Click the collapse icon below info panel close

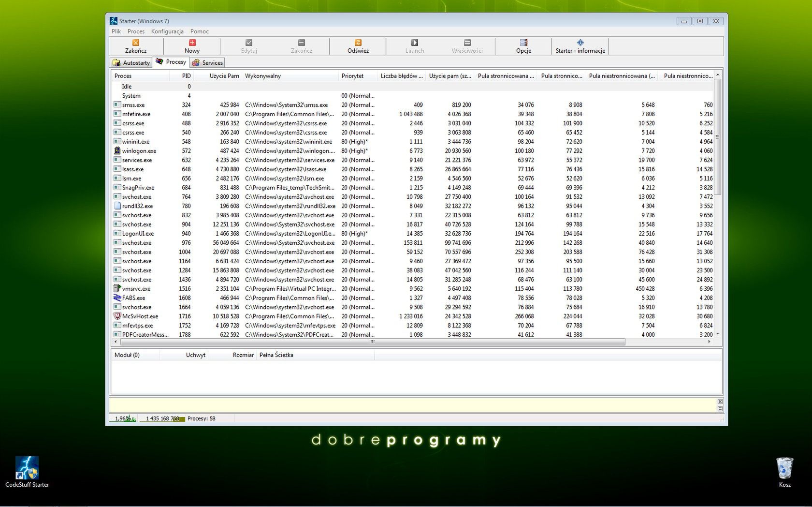tap(720, 409)
